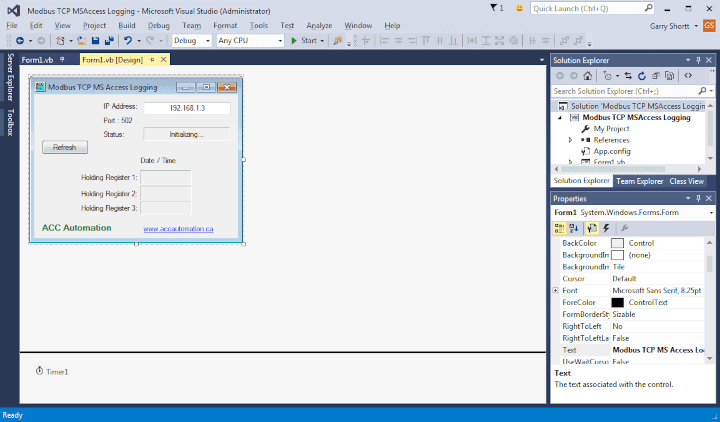Show Events with the lightning bolt icon
The height and width of the screenshot is (422, 720).
[606, 228]
